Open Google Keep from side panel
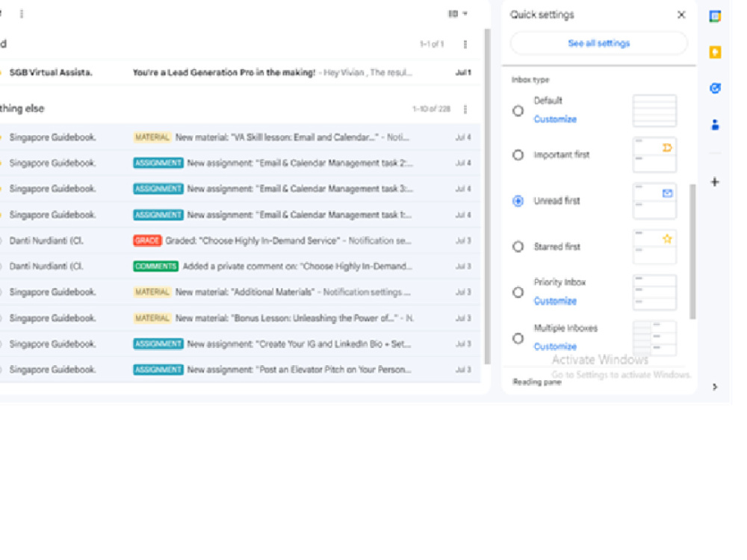The height and width of the screenshot is (560, 747). click(715, 52)
